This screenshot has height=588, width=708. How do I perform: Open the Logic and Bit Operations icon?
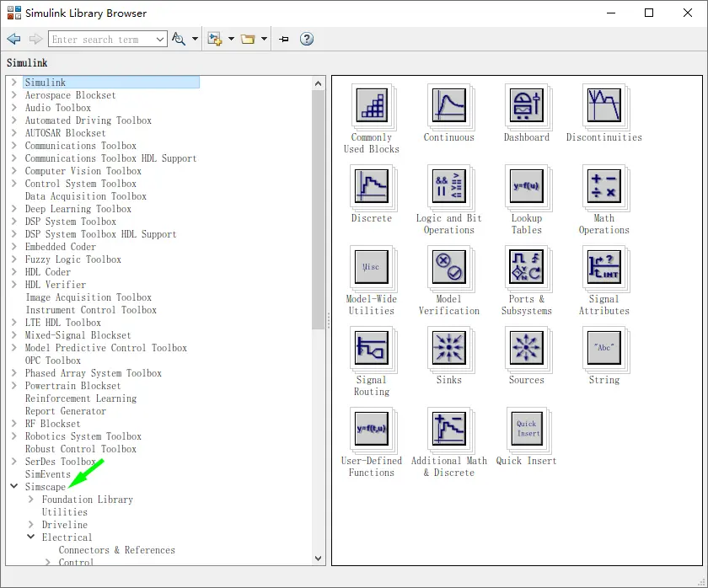448,186
